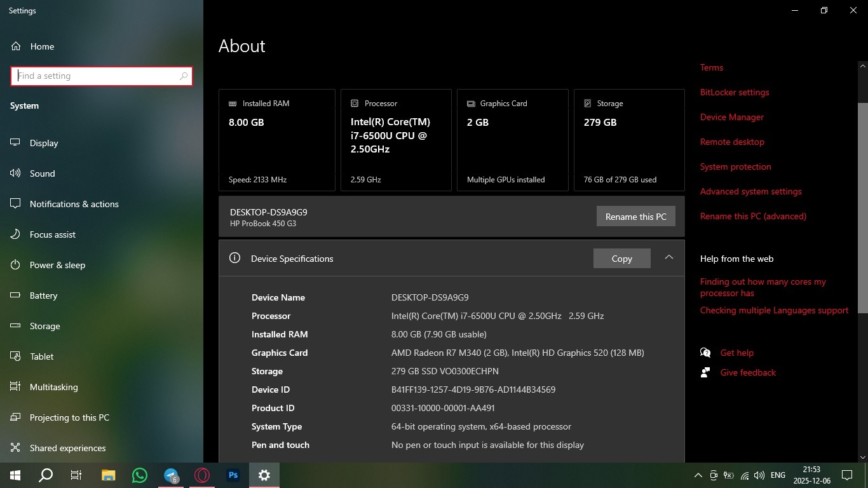Viewport: 868px width, 488px height.
Task: Select the Focus assist moon icon
Action: tap(16, 234)
